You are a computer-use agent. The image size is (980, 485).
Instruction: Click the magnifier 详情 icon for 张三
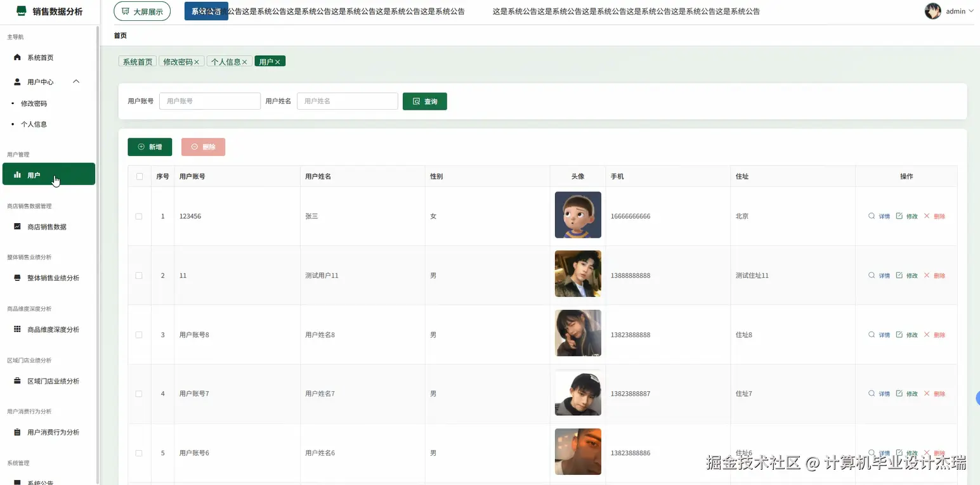(x=872, y=216)
